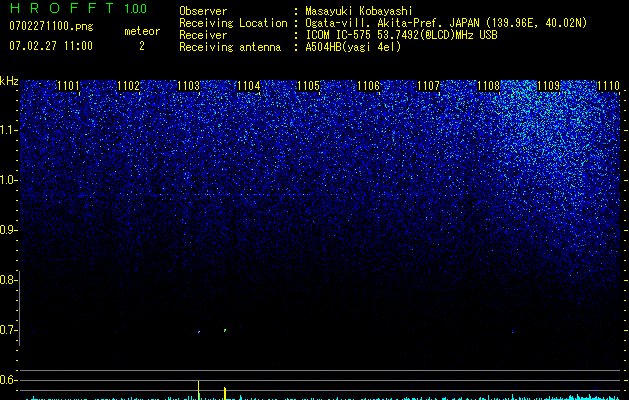
Task: Click the meteor count value 2
Action: (142, 46)
